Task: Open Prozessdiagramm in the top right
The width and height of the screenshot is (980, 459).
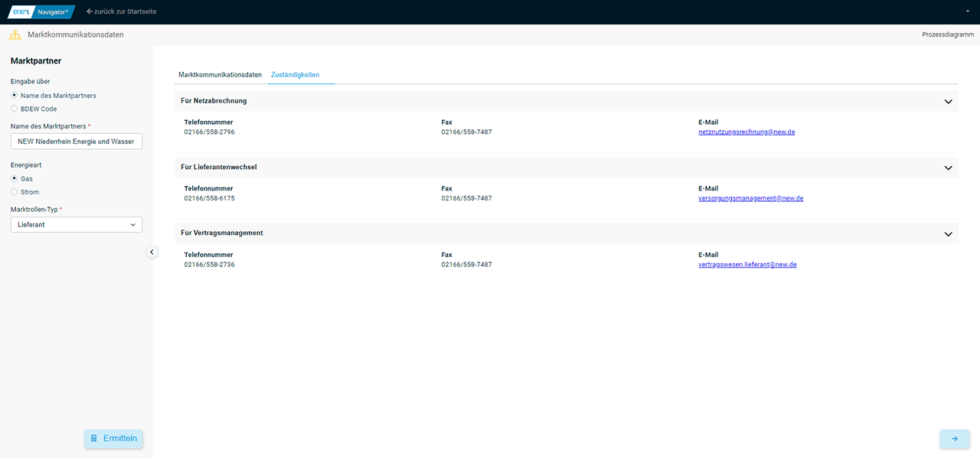Action: coord(948,35)
